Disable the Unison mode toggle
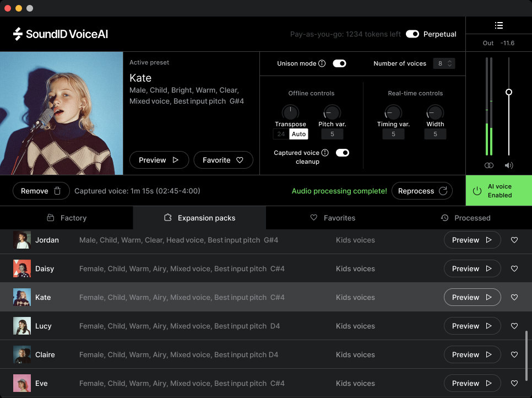 [340, 63]
